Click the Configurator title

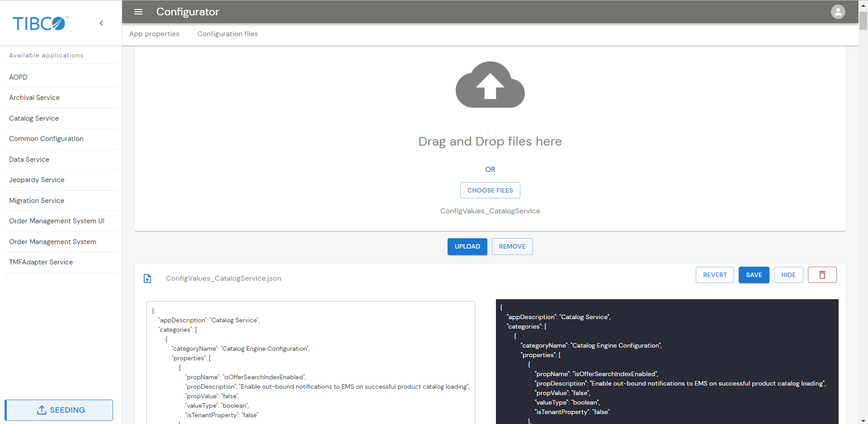click(x=188, y=12)
